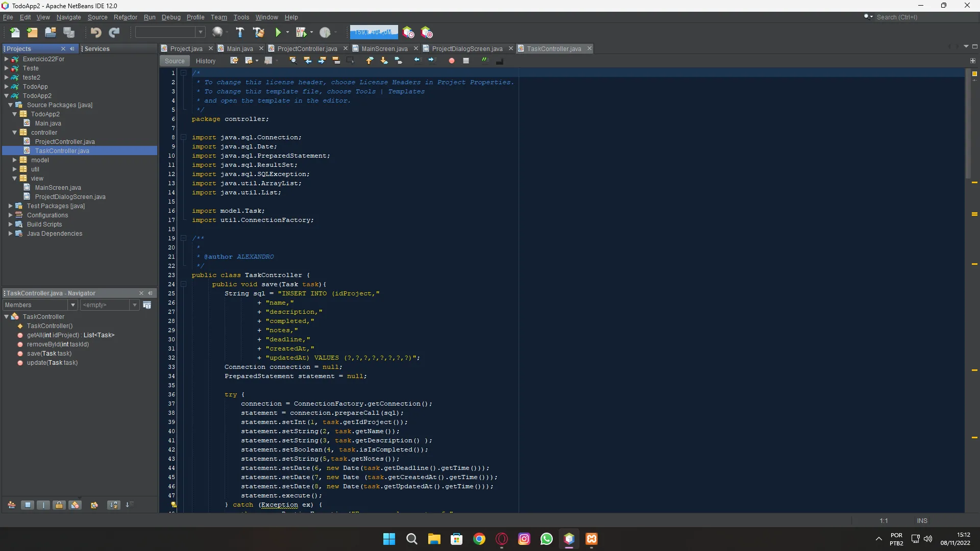Image resolution: width=980 pixels, height=551 pixels.
Task: Click the Find Selection magnifier icon
Action: coord(293,61)
